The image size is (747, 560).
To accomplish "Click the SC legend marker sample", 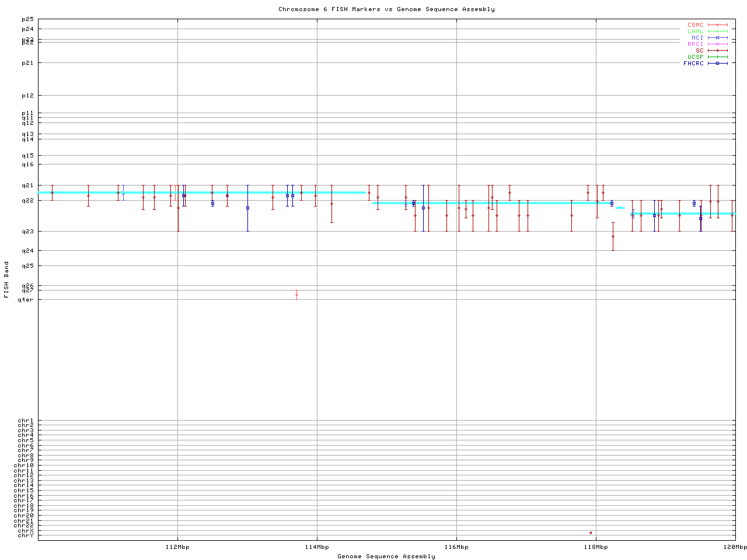I will point(717,51).
